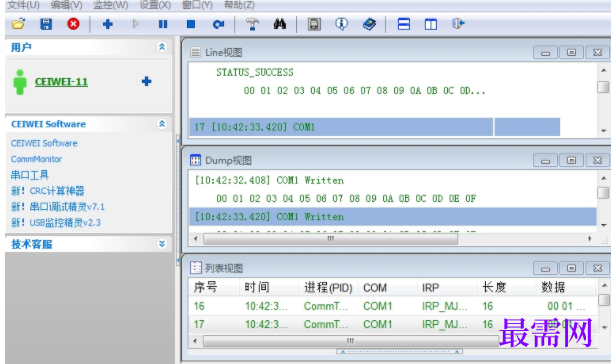The height and width of the screenshot is (364, 611).
Task: Click the Line view scroll down arrow
Action: (x=604, y=131)
